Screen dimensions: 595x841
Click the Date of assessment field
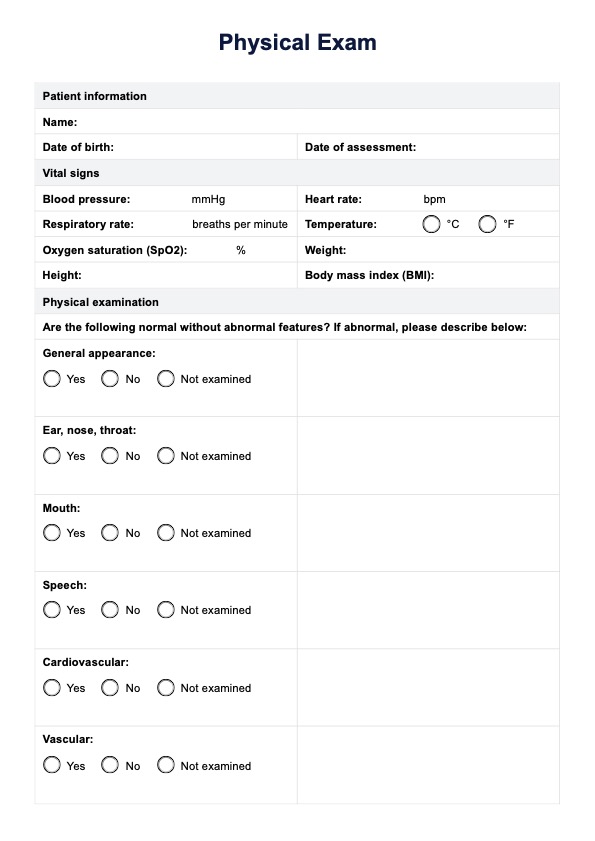pyautogui.click(x=487, y=147)
